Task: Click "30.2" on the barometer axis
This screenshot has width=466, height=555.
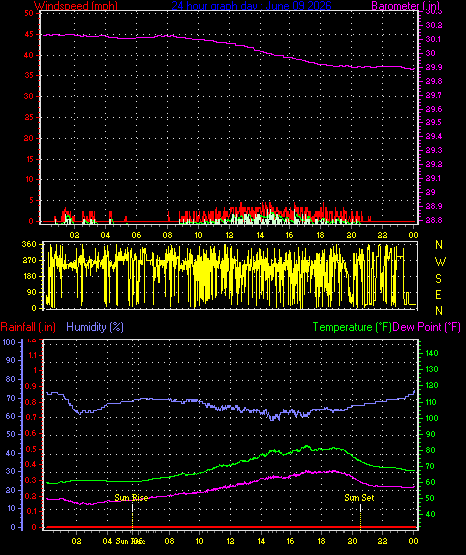Action: 434,25
